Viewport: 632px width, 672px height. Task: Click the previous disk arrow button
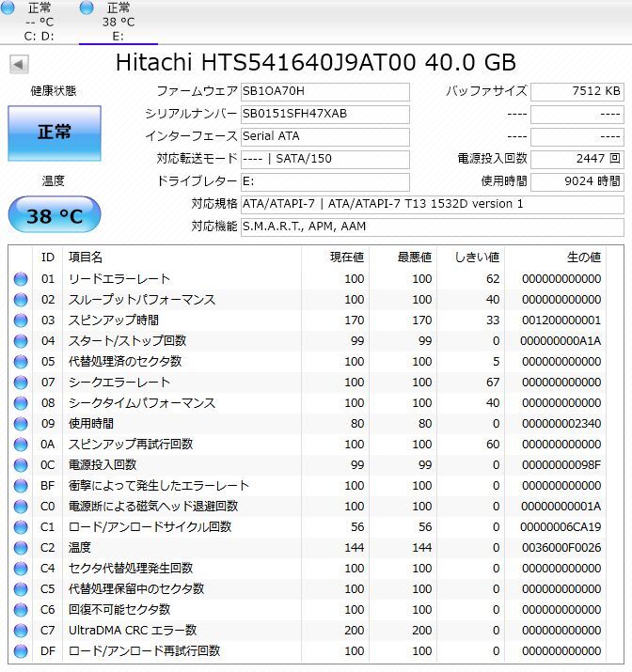(19, 64)
